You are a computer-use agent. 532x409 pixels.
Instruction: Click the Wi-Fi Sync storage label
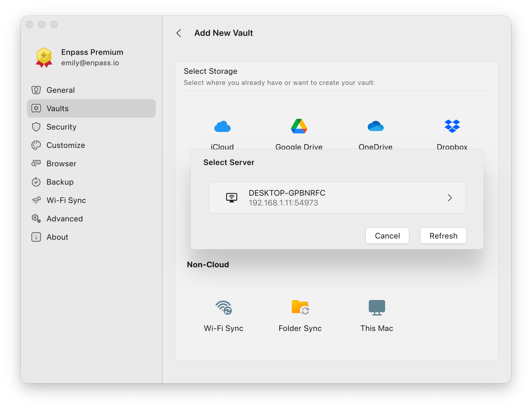224,328
